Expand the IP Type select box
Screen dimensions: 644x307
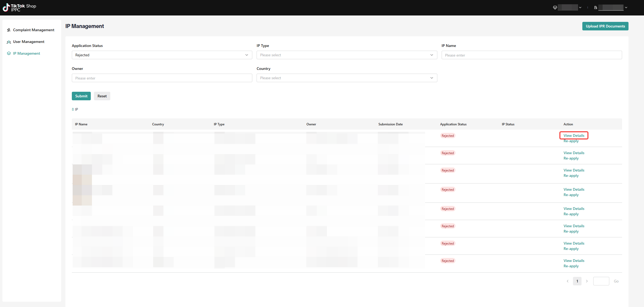point(347,55)
